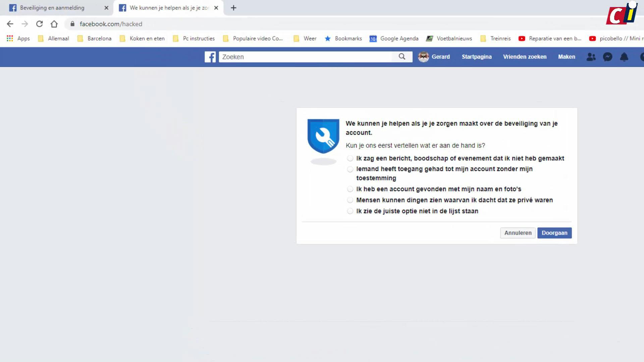644x362 pixels.
Task: Open Google Agenda from the bookmarks bar
Action: click(x=399, y=38)
